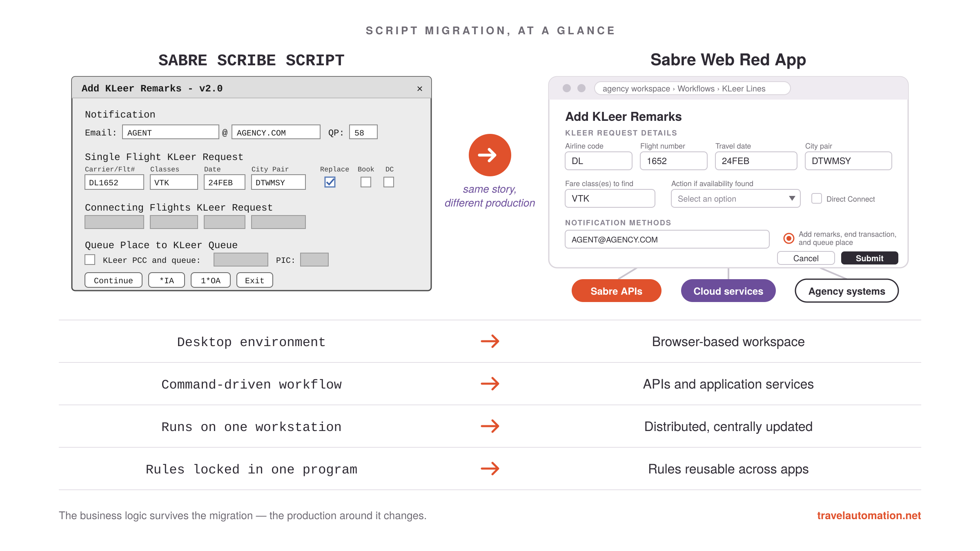This screenshot has width=980, height=551.
Task: Click the Date field in Scribe script
Action: 225,182
